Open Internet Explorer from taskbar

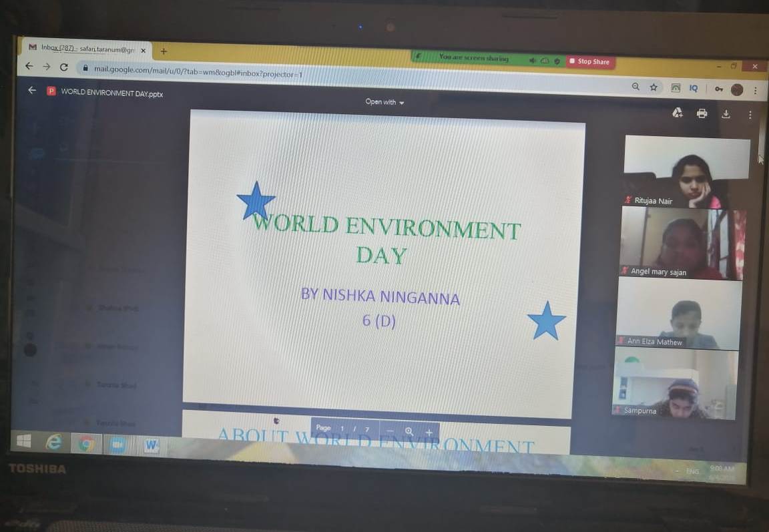[53, 443]
